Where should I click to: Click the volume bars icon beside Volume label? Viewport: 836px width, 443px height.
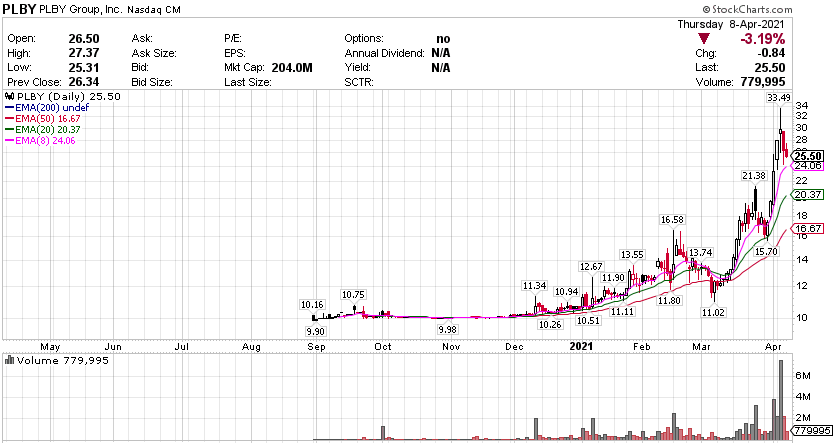point(9,360)
